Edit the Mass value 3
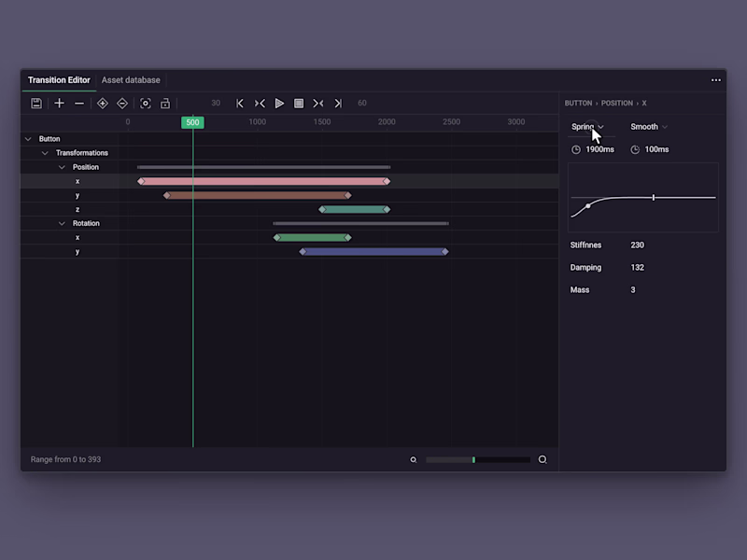The height and width of the screenshot is (560, 747). [x=633, y=290]
